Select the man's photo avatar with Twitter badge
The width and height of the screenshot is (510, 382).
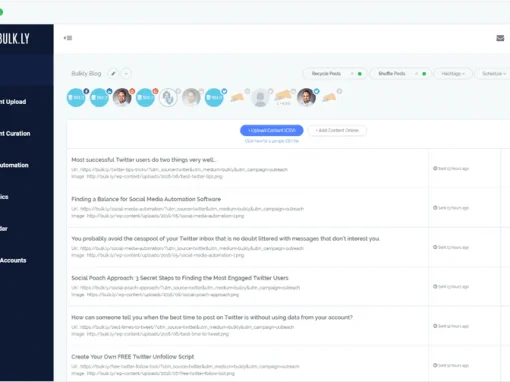coord(306,97)
